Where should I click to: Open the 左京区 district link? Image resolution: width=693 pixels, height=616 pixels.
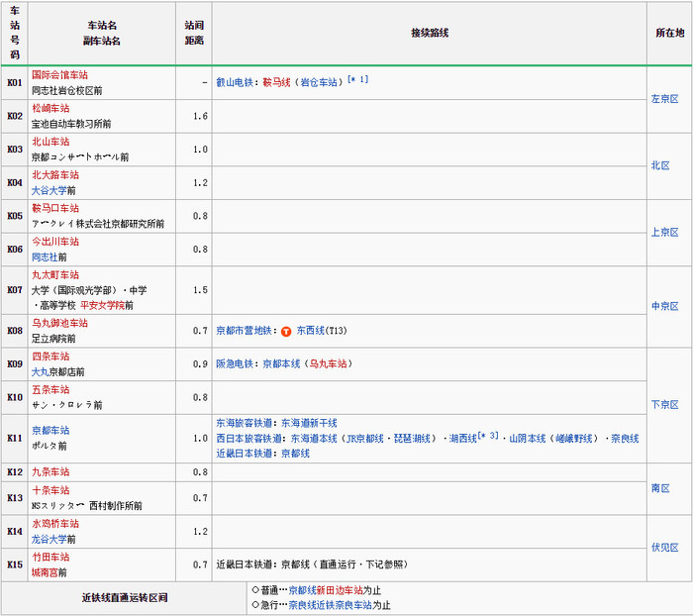tap(664, 99)
